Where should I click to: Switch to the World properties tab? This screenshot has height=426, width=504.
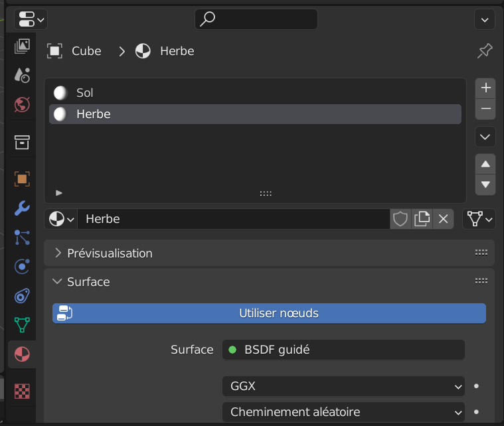pos(22,104)
